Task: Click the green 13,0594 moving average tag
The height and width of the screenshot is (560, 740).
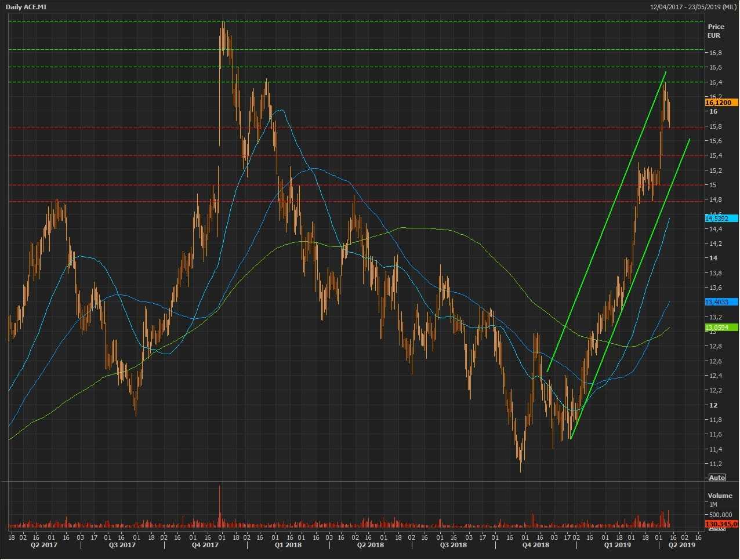Action: (721, 328)
